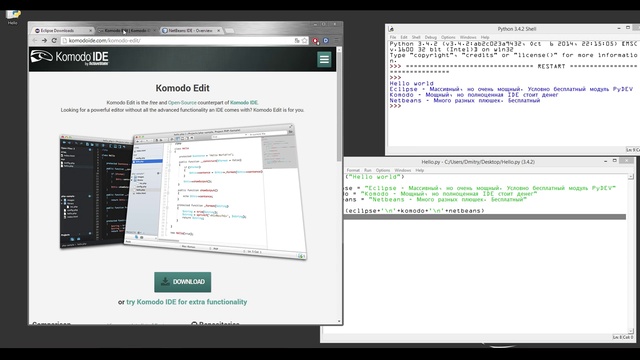
Task: Click the Komodo string assignment line in editor
Action: coord(441,194)
